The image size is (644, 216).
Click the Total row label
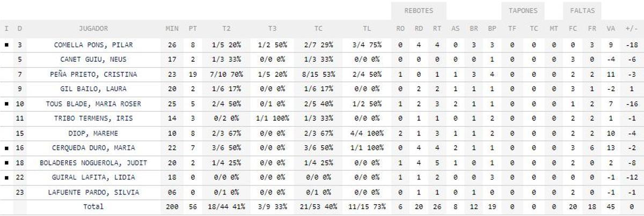point(93,206)
